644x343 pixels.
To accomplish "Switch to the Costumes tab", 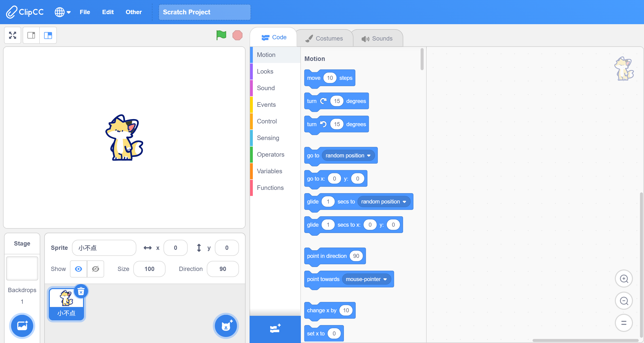I will point(324,39).
